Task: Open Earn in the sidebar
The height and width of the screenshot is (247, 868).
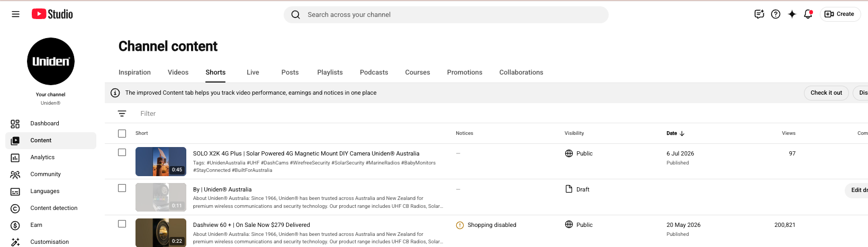Action: point(51,225)
